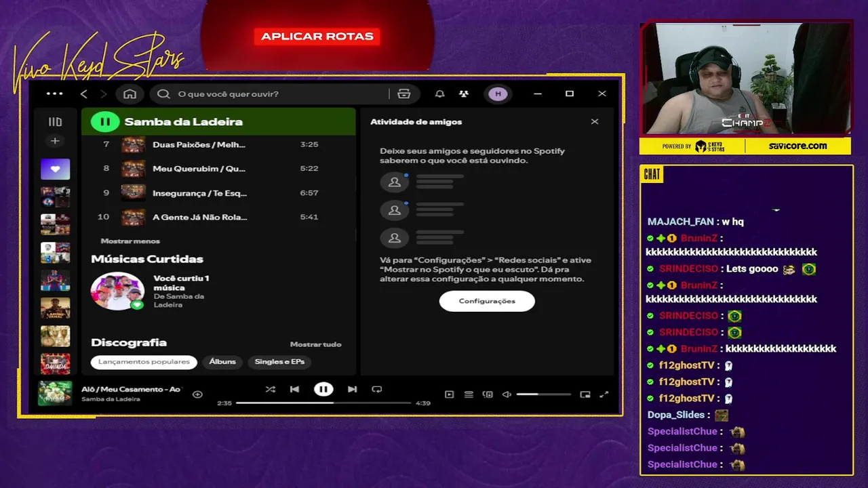Open the queue icon
This screenshot has height=488, width=868.
pos(469,394)
